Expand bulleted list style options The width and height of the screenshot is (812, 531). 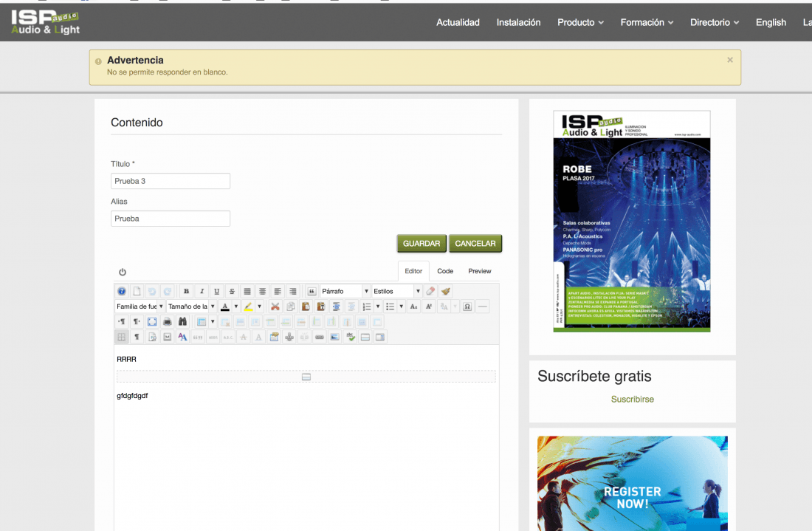pos(402,306)
